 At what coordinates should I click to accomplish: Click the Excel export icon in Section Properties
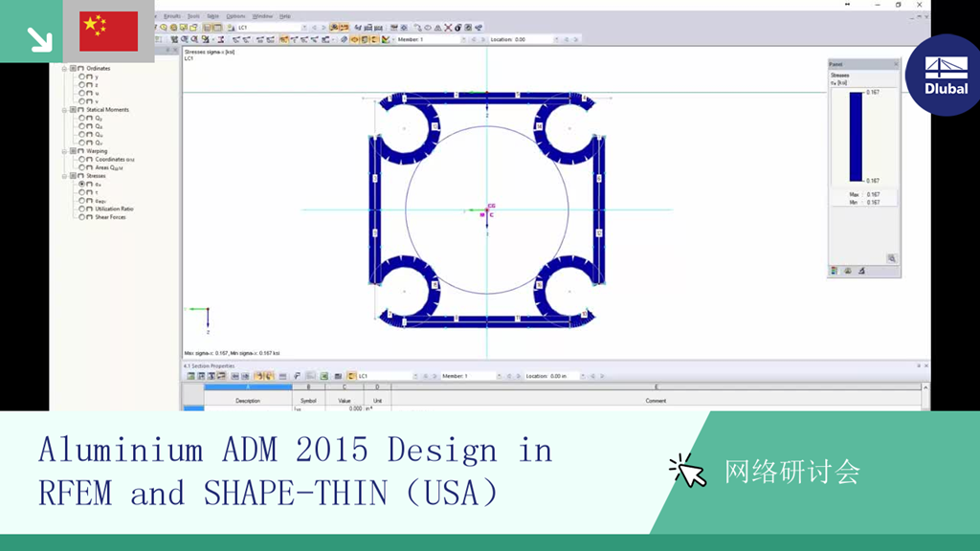323,376
